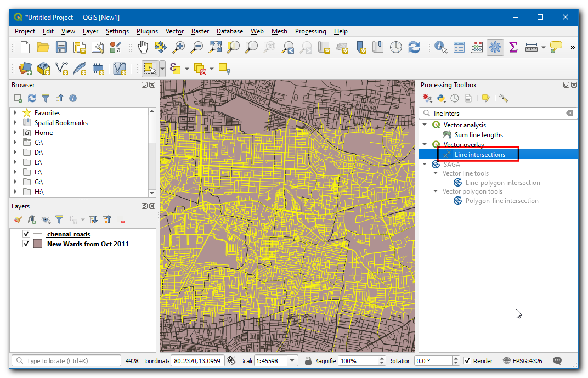Uncheck New Wards from Oct 2011 layer
This screenshot has height=378, width=588.
26,244
